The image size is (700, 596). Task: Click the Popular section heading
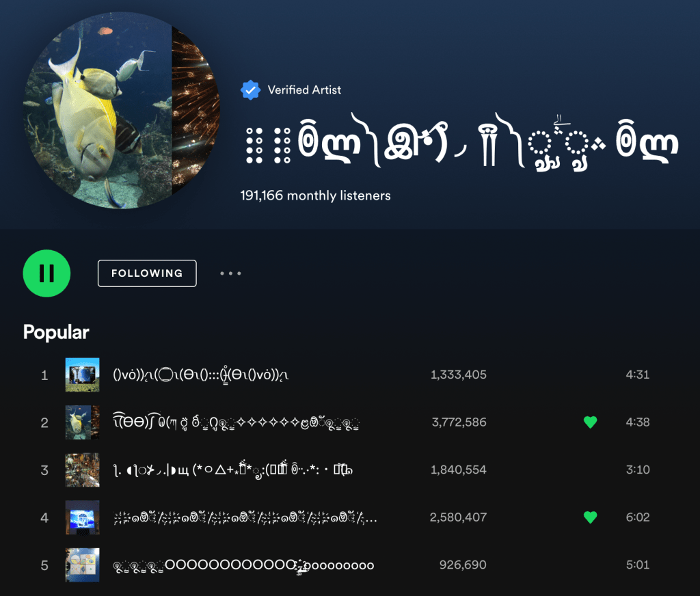click(x=56, y=332)
